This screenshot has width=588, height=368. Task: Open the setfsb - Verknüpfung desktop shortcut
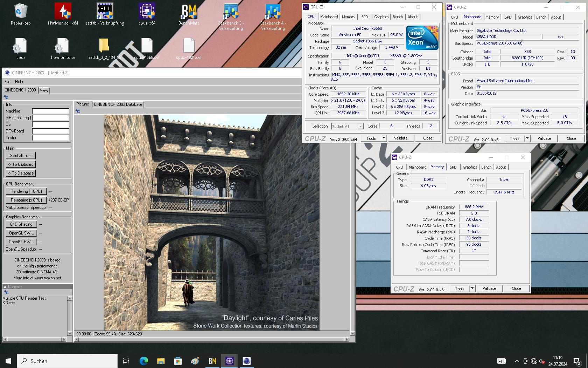coord(105,14)
